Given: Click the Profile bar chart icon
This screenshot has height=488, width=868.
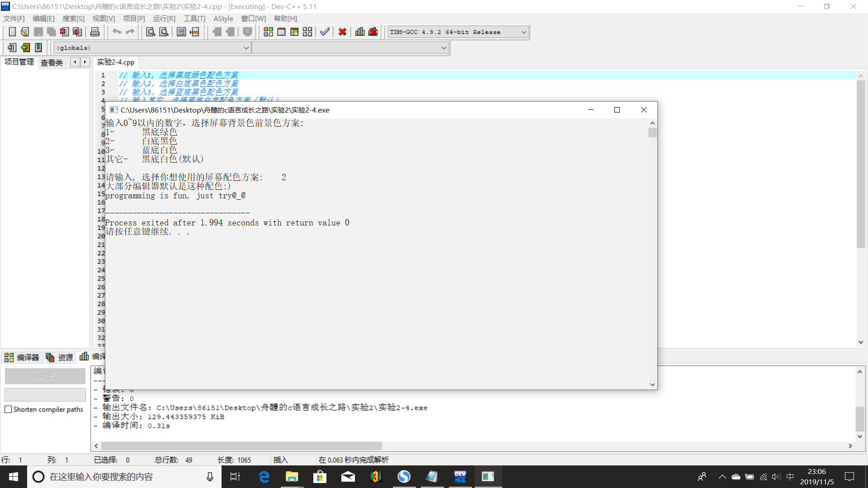Looking at the screenshot, I should [360, 32].
